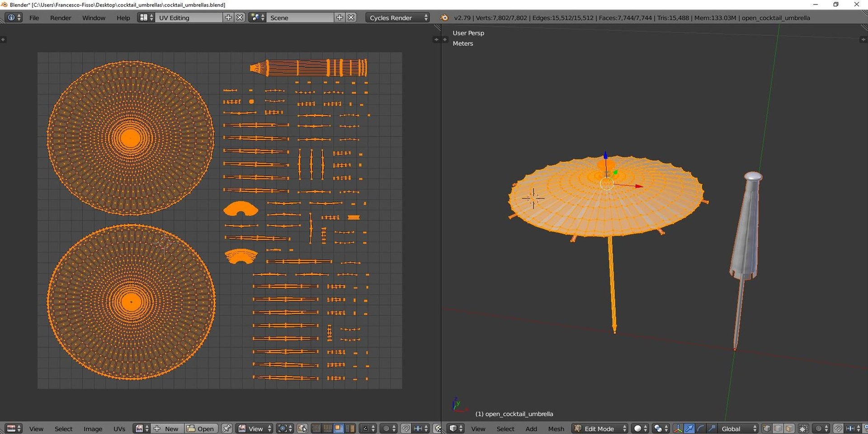Image resolution: width=868 pixels, height=434 pixels.
Task: Click the UV Editing layout name field
Action: (x=189, y=18)
